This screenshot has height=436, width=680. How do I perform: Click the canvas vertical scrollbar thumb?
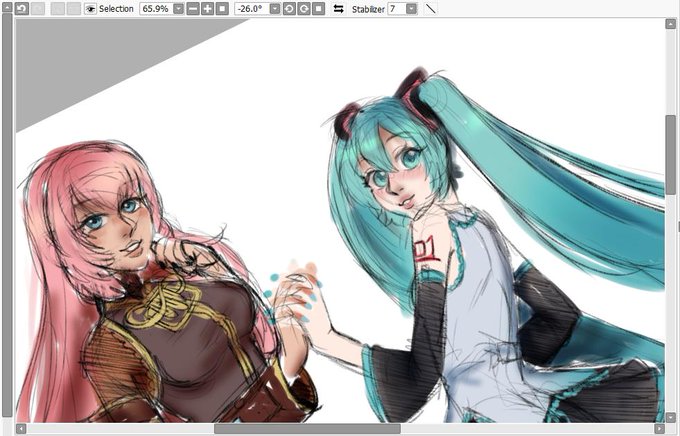(x=670, y=155)
